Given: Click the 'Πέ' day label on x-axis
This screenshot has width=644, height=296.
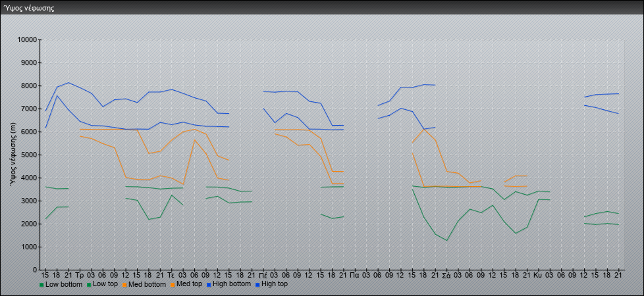Looking at the screenshot, I should coord(263,275).
